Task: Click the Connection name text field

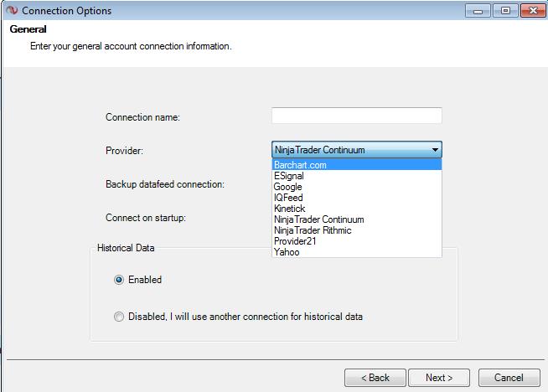Action: [356, 116]
